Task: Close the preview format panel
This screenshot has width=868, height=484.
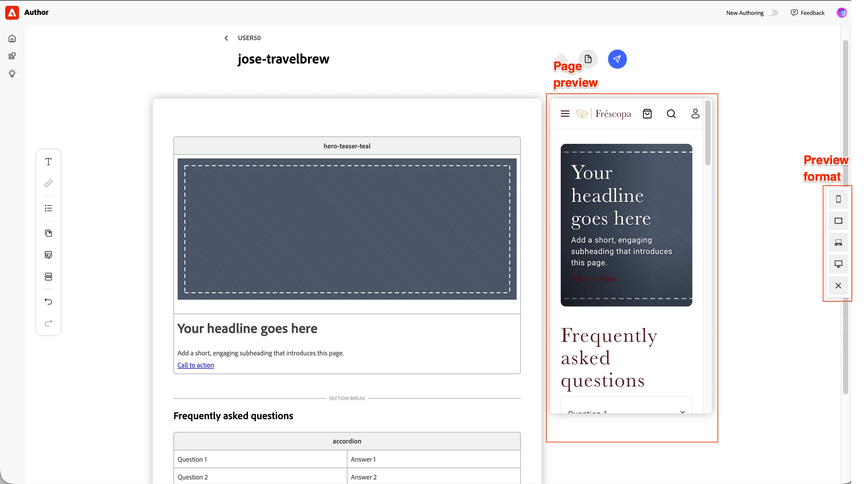Action: [x=839, y=286]
